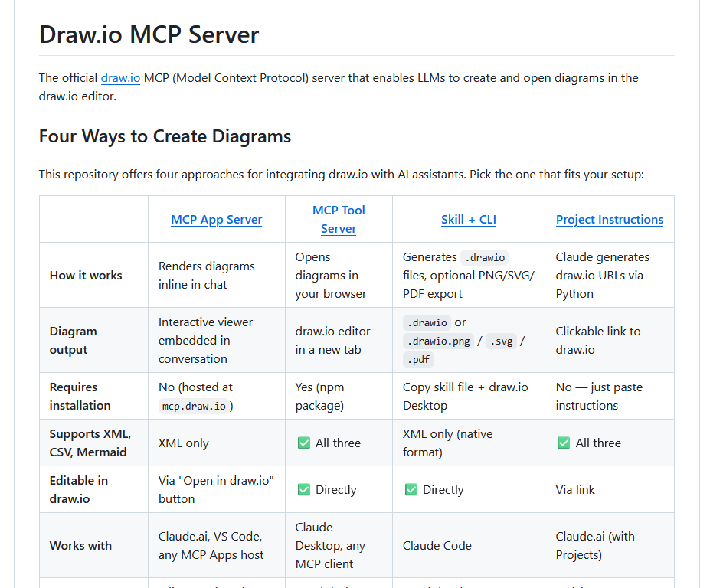Follow the MCP Tool Server header link
This screenshot has height=588, width=710.
point(339,219)
